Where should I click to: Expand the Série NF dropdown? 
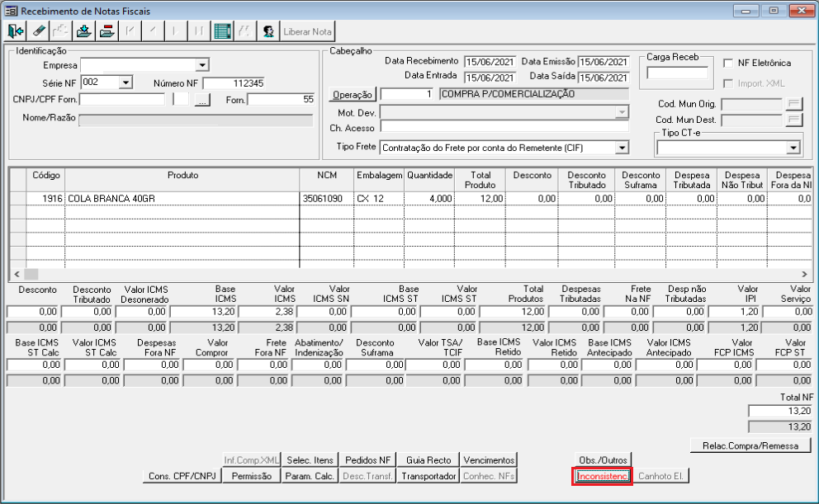(125, 83)
